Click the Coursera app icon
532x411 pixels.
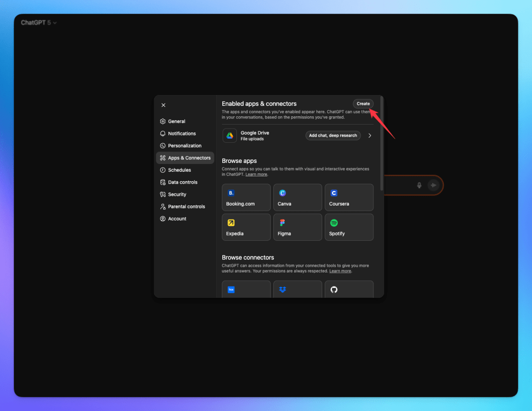[334, 193]
